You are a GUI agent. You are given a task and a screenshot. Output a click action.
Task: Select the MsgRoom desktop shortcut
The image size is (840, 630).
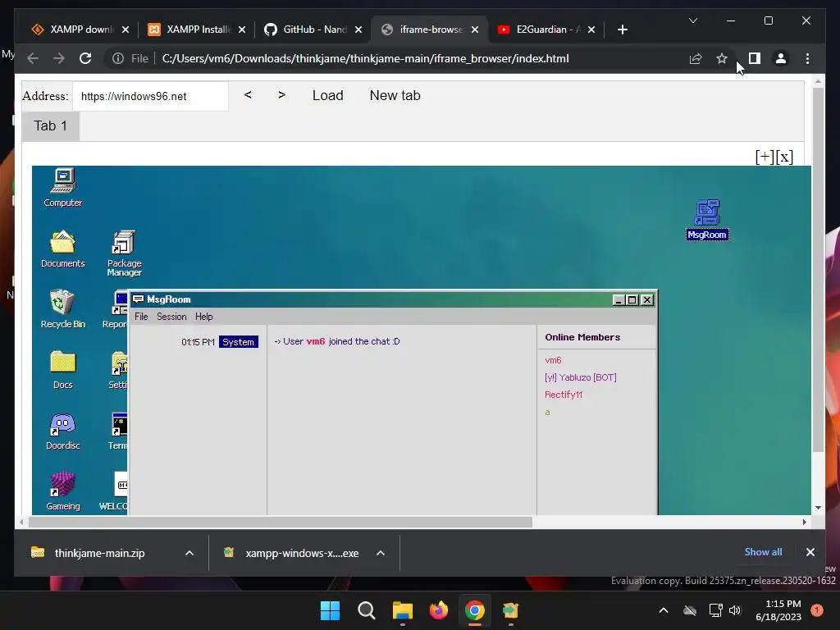pos(707,220)
